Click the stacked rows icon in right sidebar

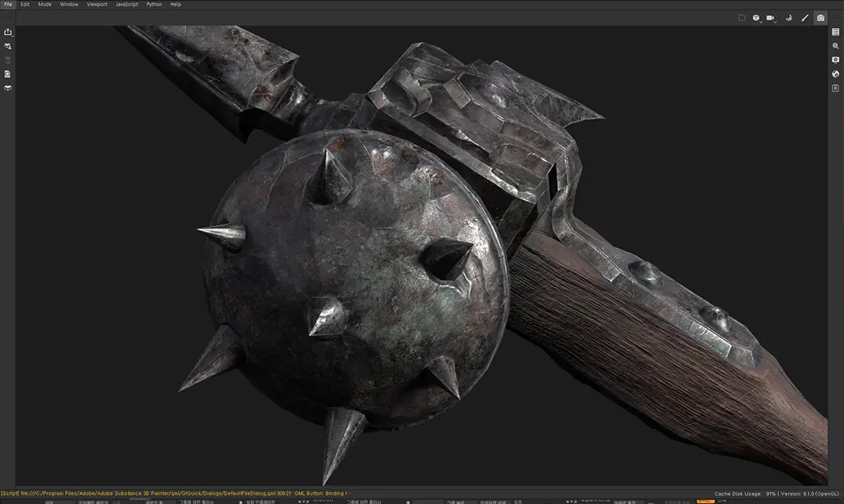[x=836, y=32]
